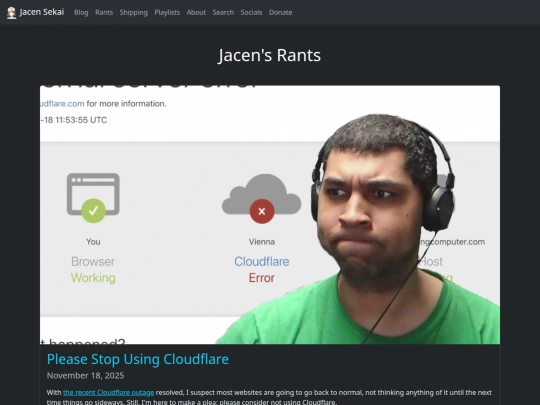Viewport: 540px width, 405px height.
Task: Navigate to Shipping
Action: pyautogui.click(x=134, y=12)
